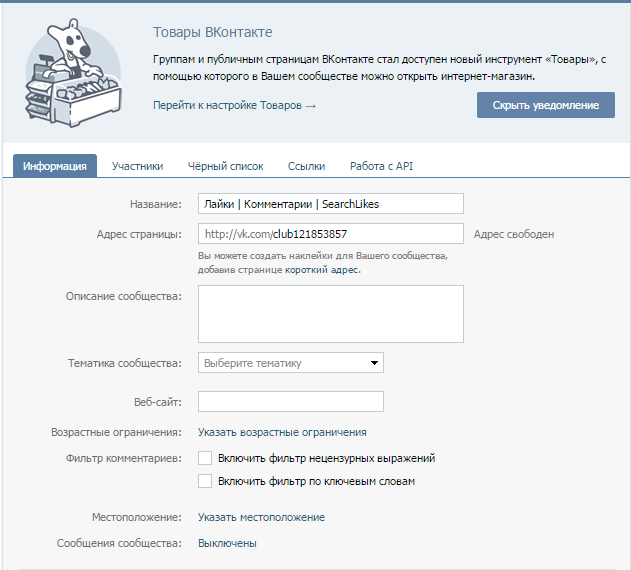
Task: Click the Описание сообщества text area
Action: click(x=330, y=314)
